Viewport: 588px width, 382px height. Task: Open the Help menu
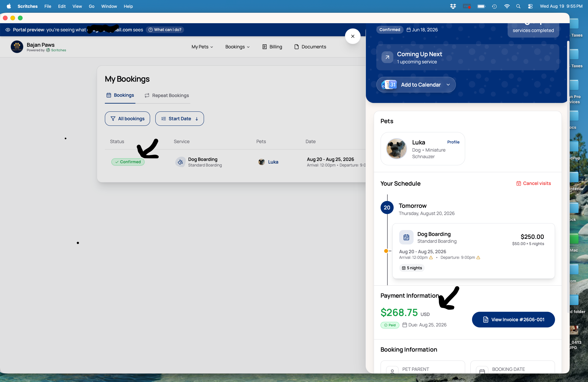click(128, 6)
